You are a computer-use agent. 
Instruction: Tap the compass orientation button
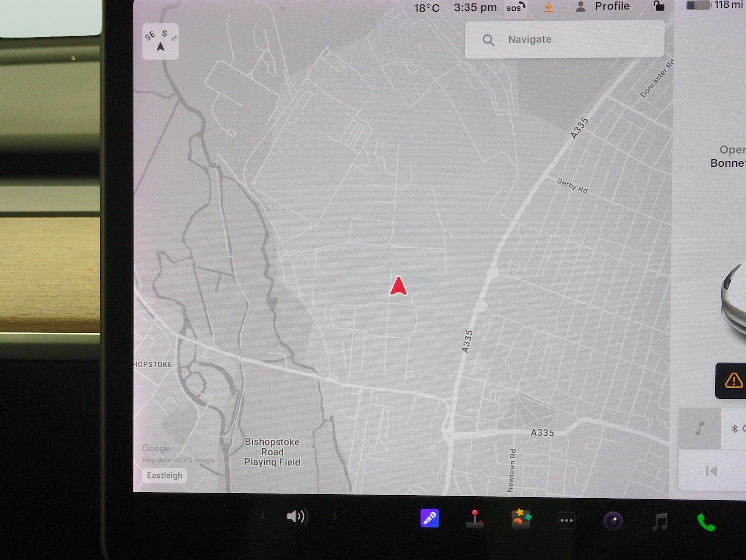click(x=160, y=42)
